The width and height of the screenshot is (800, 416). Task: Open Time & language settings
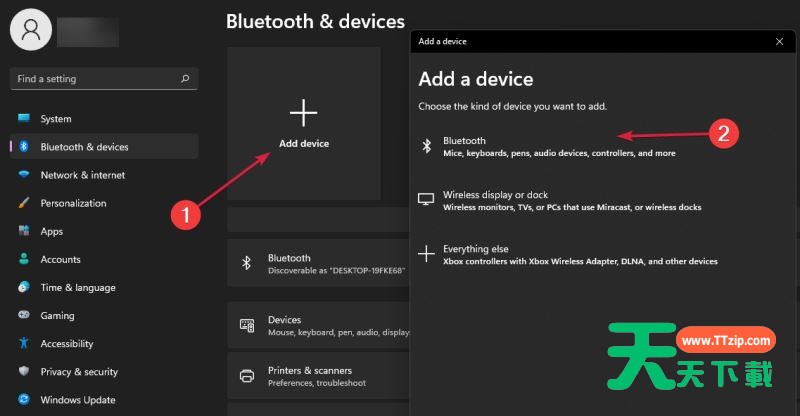coord(78,287)
